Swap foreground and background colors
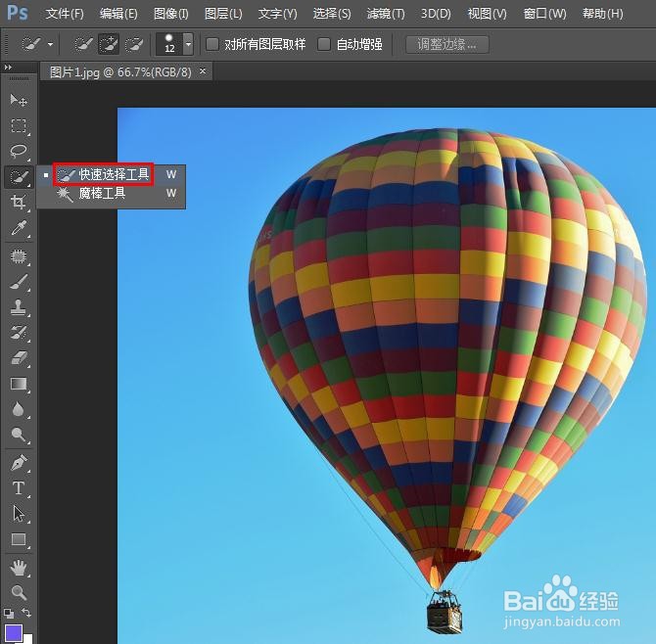Screen dimensions: 656x644 pos(26,613)
